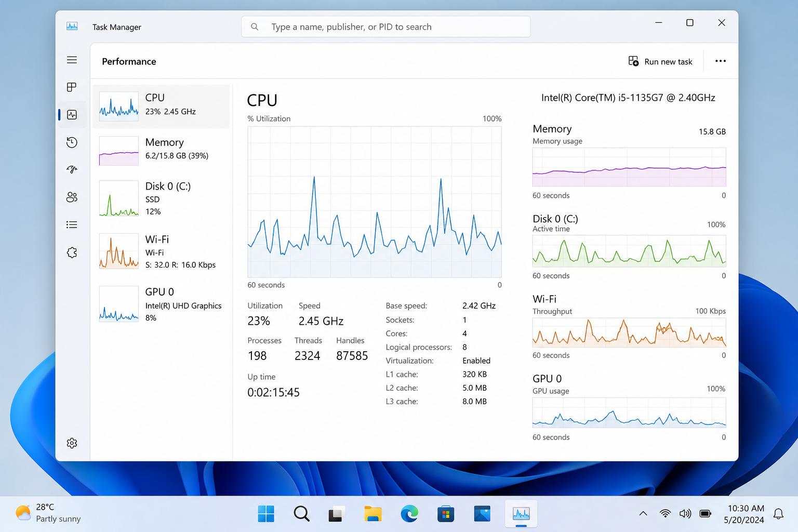Open the hamburger navigation menu
This screenshot has height=532, width=798.
point(72,60)
